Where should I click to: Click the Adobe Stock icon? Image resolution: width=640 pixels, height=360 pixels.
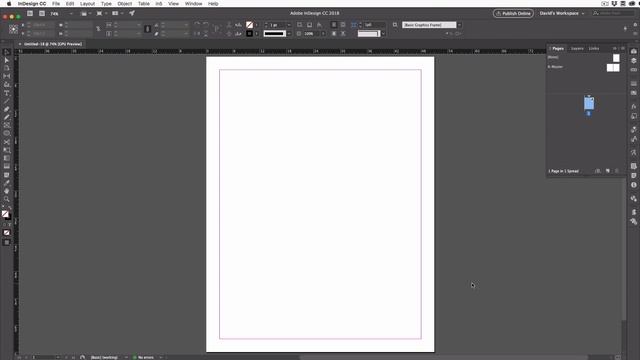coord(42,13)
